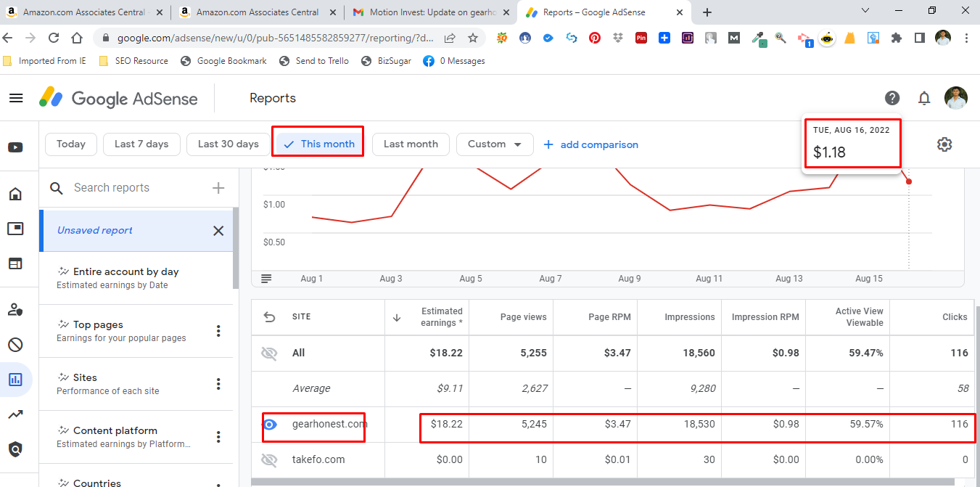Image resolution: width=980 pixels, height=487 pixels.
Task: Select Last 7 days filter
Action: coord(141,144)
